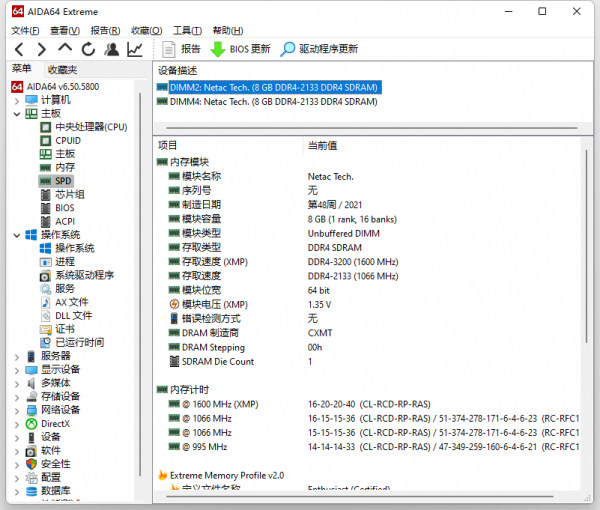
Task: Expand the 多媒体 tree node
Action: click(17, 384)
